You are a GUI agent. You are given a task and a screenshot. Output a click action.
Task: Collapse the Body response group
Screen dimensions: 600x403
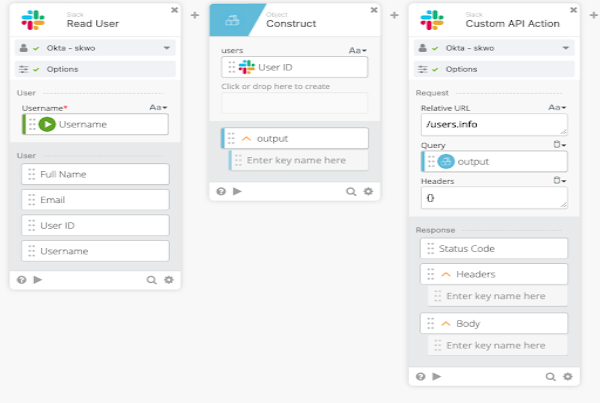point(445,323)
